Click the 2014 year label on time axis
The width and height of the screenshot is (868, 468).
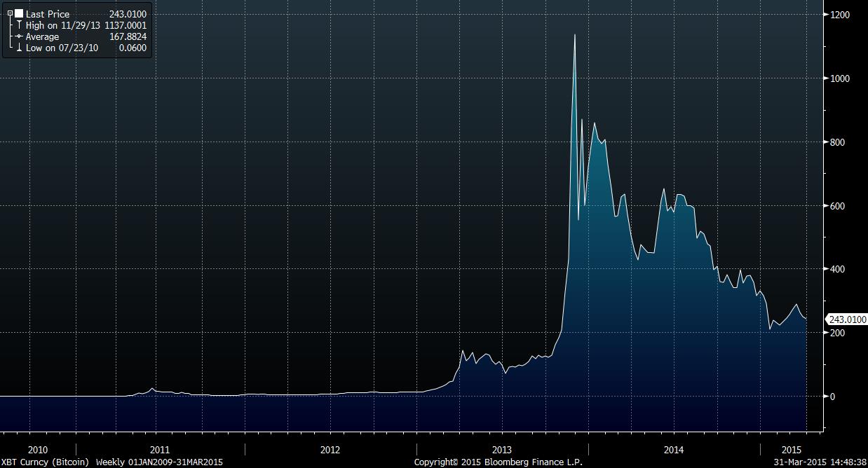(x=674, y=450)
